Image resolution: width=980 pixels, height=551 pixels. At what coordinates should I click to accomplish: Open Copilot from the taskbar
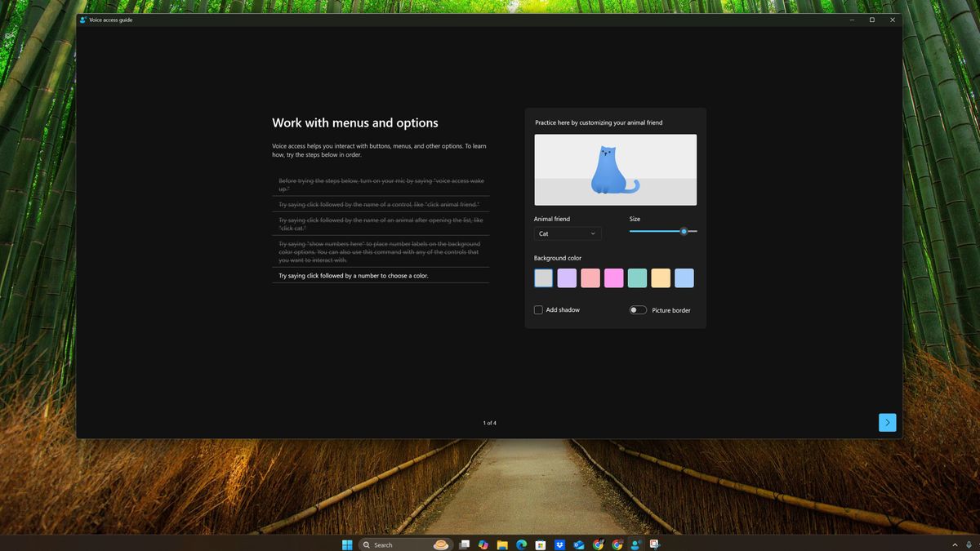point(483,544)
